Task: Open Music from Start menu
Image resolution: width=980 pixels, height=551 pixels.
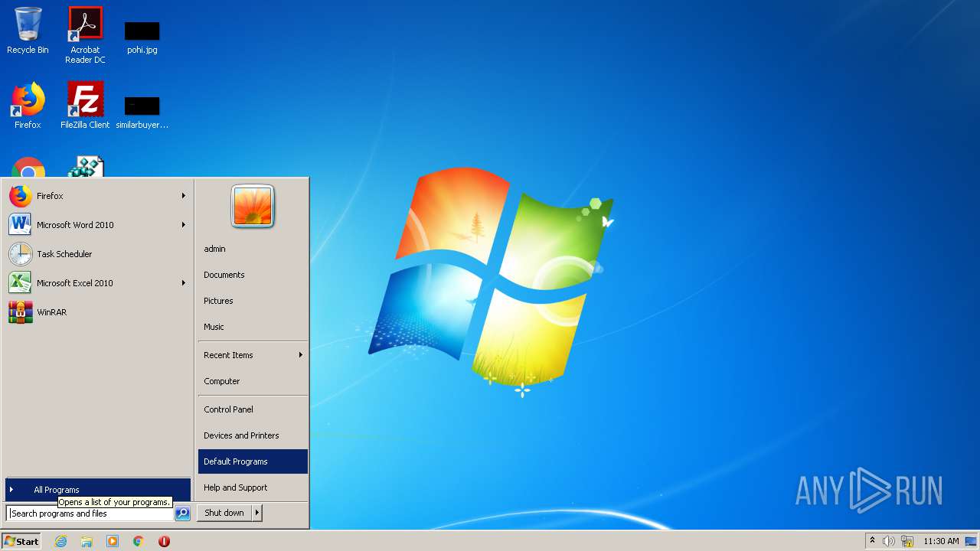Action: coord(253,327)
